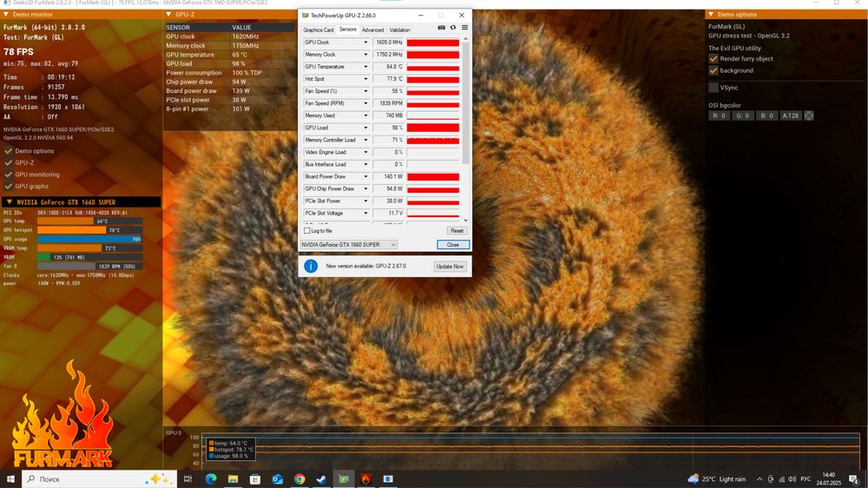Switch to the Advanced tab
The width and height of the screenshot is (868, 488).
[372, 30]
